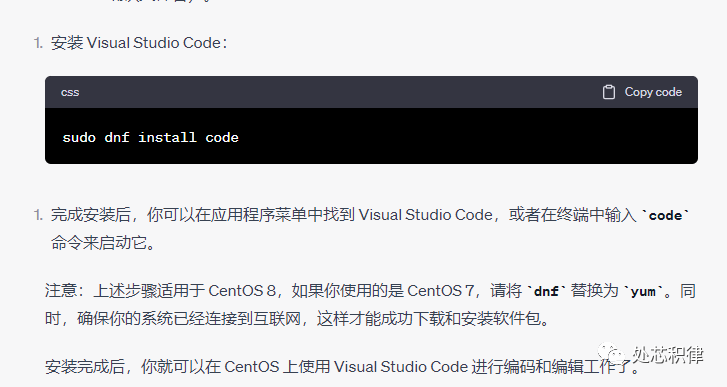Click the heading '安装 Visual Studio Code:'
727x387 pixels.
click(x=139, y=43)
